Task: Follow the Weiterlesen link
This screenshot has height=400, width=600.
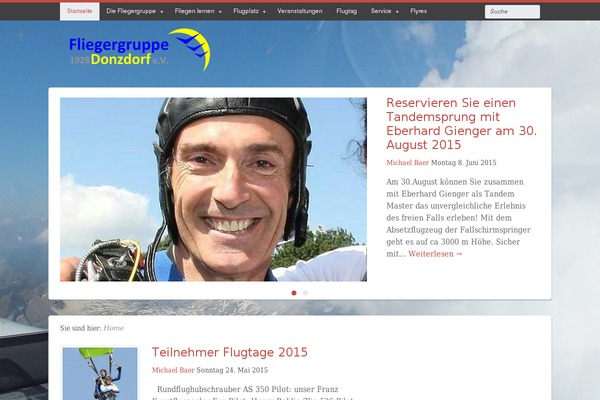Action: pyautogui.click(x=435, y=254)
